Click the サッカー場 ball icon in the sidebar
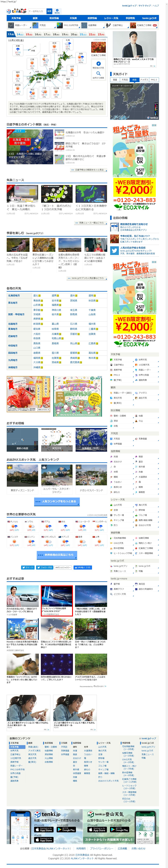 click(111, 515)
